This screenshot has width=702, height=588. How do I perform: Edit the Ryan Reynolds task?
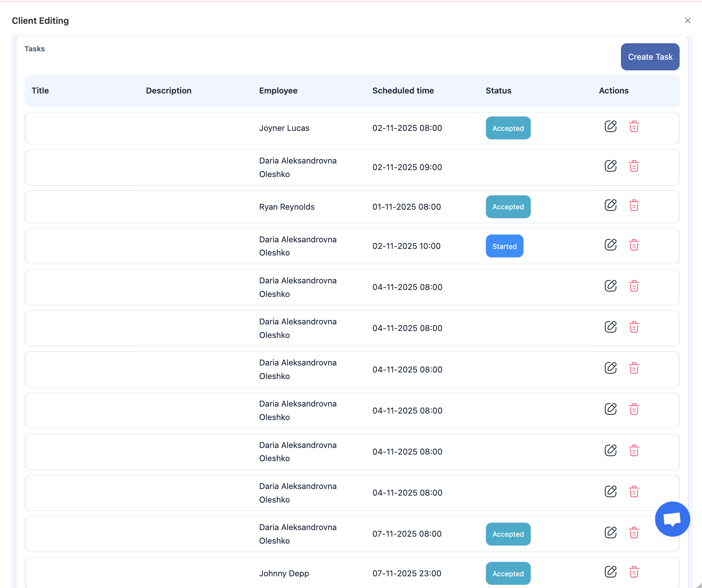(x=610, y=205)
